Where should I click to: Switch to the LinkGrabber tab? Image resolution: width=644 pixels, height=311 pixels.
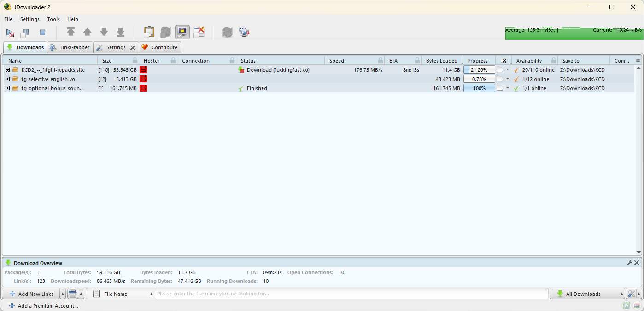70,47
